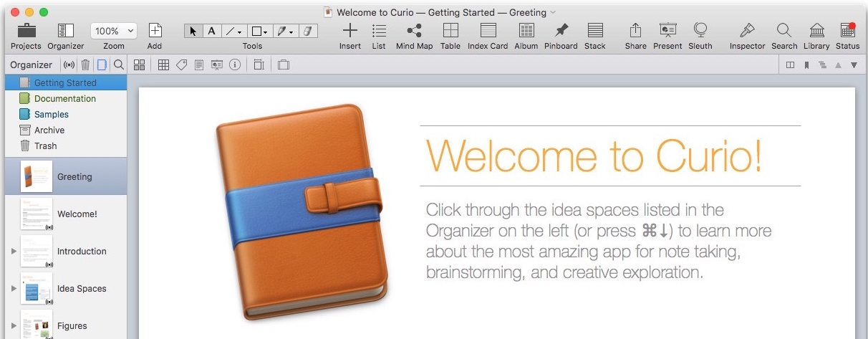Open the Search magnifier in toolbar
Image resolution: width=868 pixels, height=339 pixels.
tap(784, 30)
